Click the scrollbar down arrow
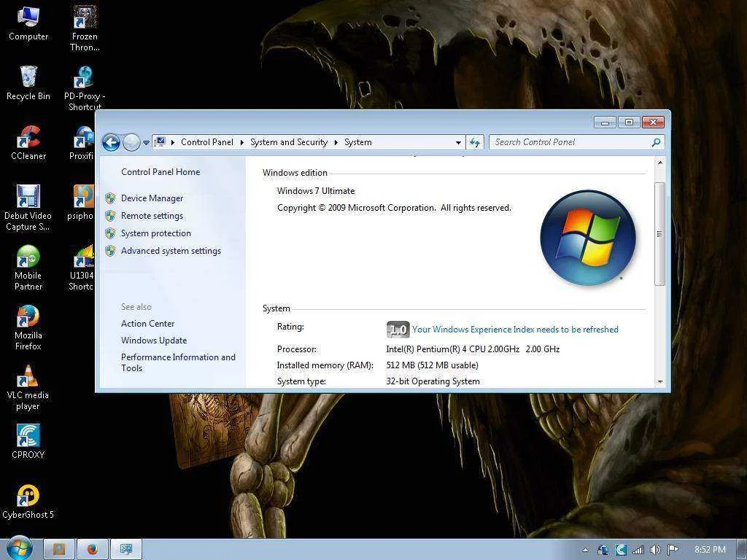Screen dimensions: 747x560 pyautogui.click(x=659, y=381)
